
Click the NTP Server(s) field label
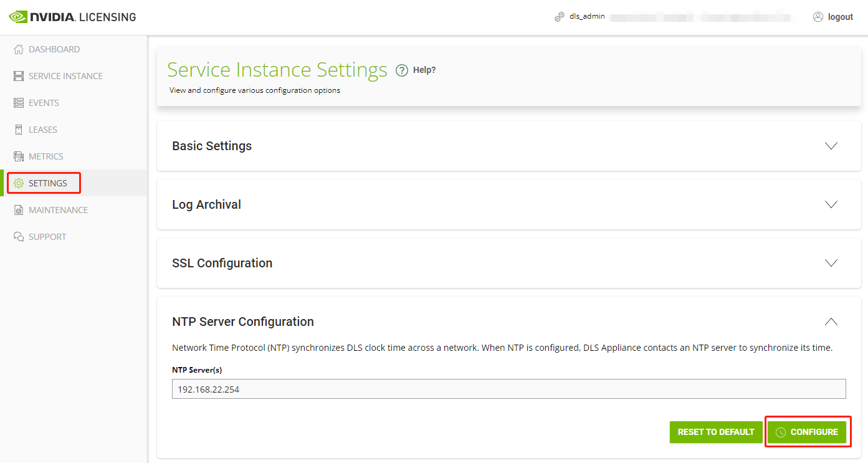[x=197, y=370]
